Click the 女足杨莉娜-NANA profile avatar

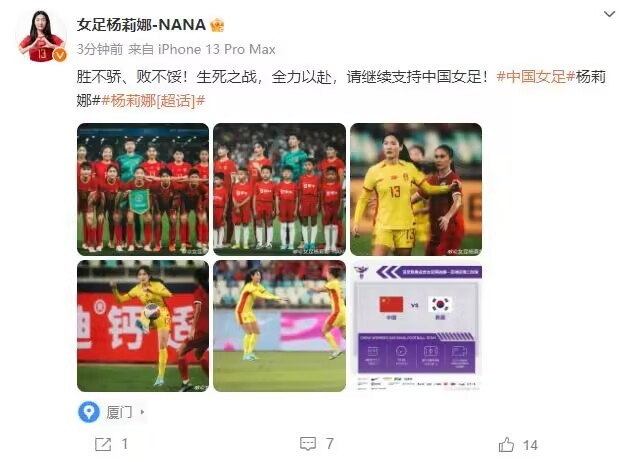click(41, 36)
